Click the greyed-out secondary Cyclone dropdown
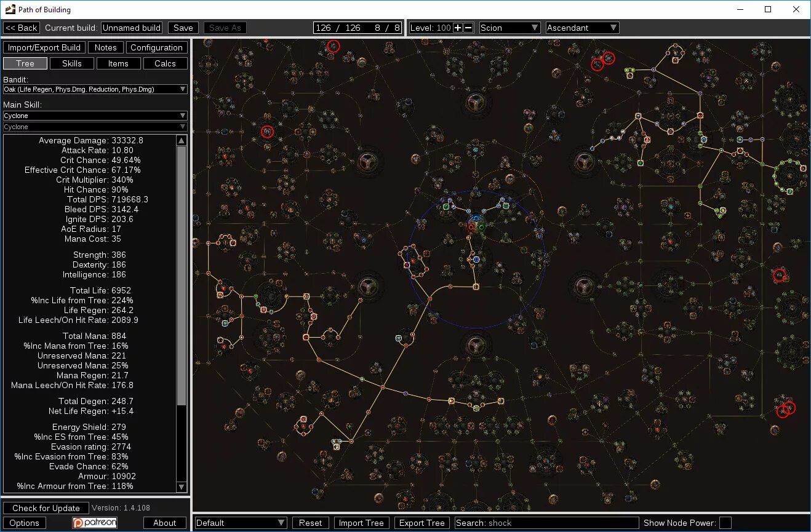 coord(95,127)
